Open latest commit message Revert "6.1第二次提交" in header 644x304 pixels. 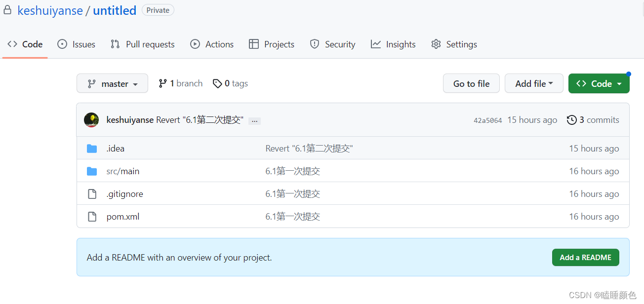(x=200, y=120)
